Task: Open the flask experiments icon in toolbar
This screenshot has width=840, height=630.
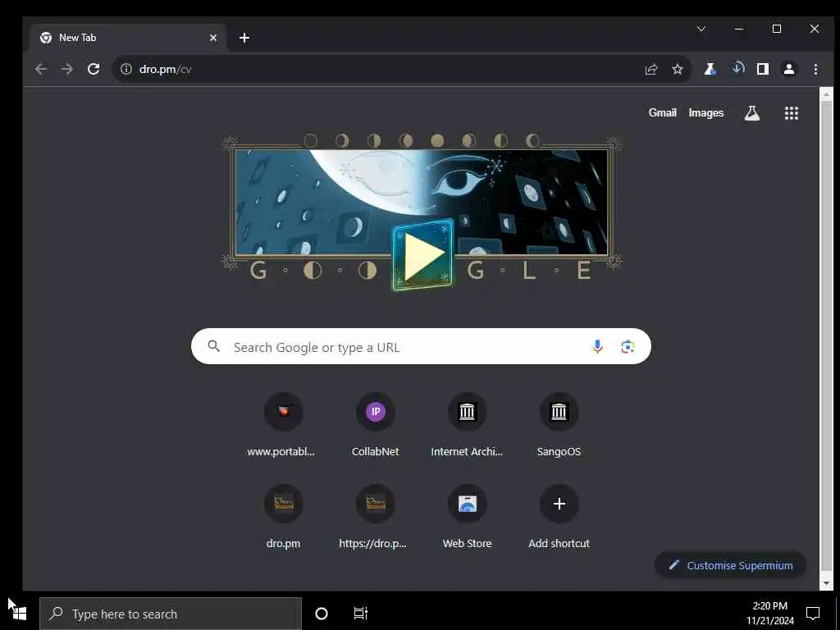Action: pos(710,69)
